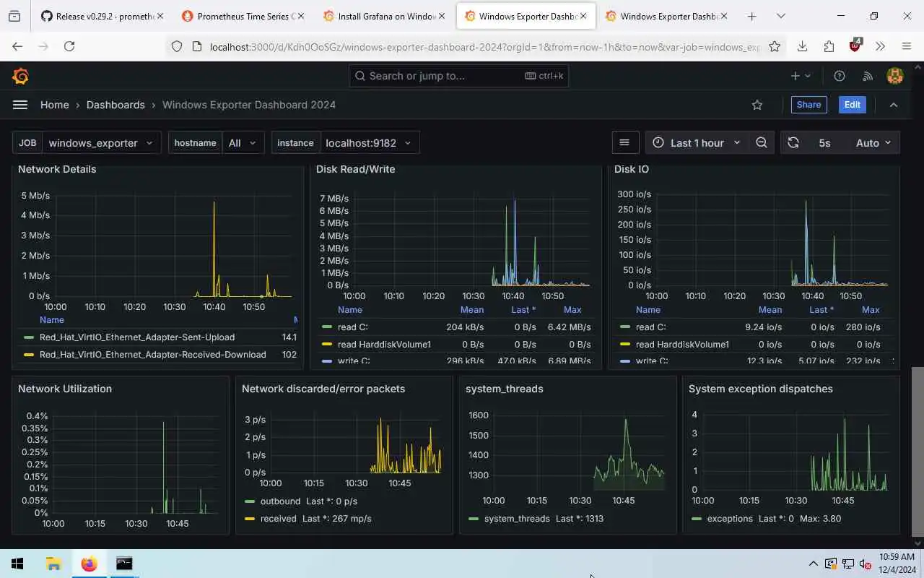
Task: Go to Dashboards in the breadcrumb
Action: point(115,105)
